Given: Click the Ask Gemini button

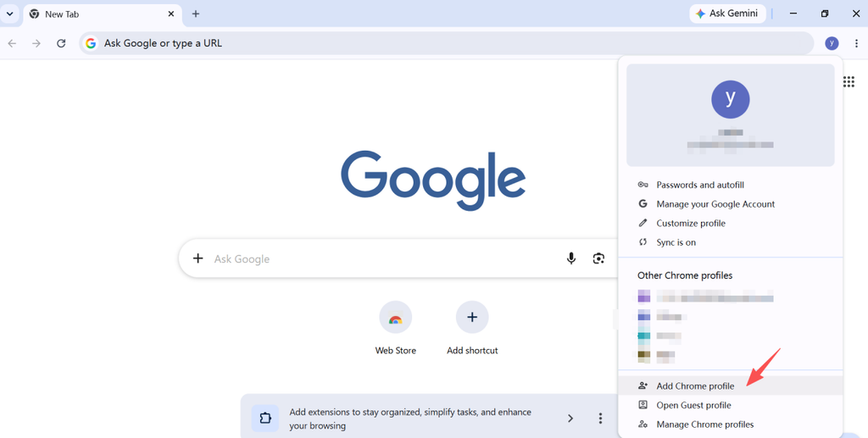Looking at the screenshot, I should click(727, 14).
